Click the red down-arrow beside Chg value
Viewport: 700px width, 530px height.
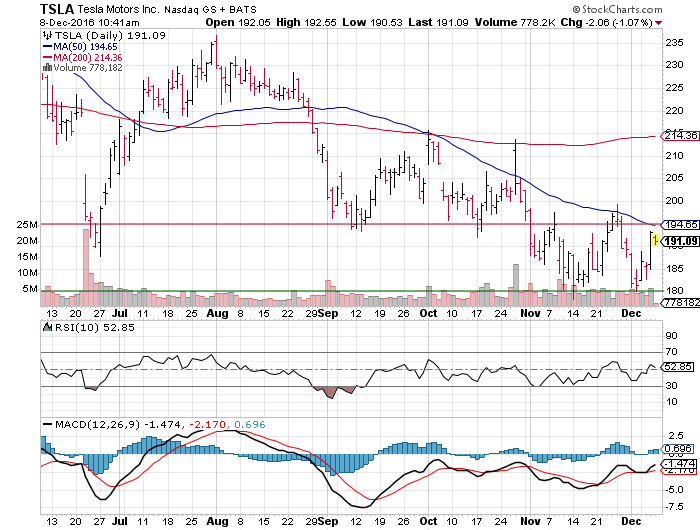pos(659,23)
